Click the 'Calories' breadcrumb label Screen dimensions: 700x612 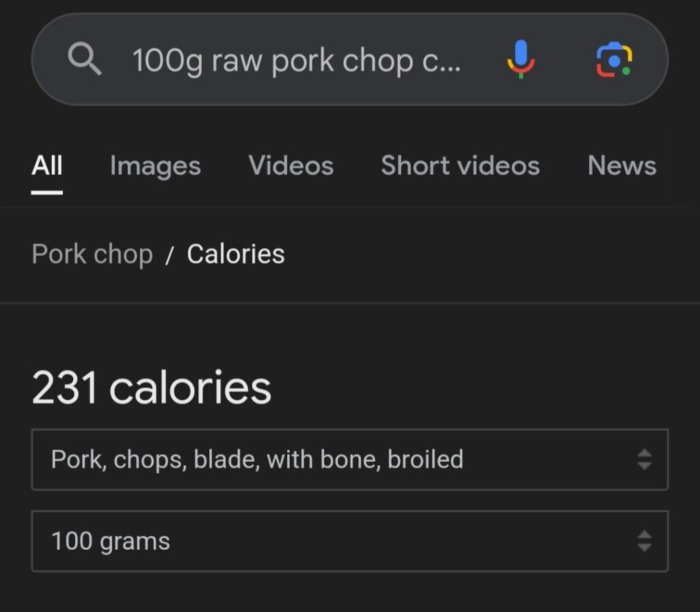click(x=236, y=254)
